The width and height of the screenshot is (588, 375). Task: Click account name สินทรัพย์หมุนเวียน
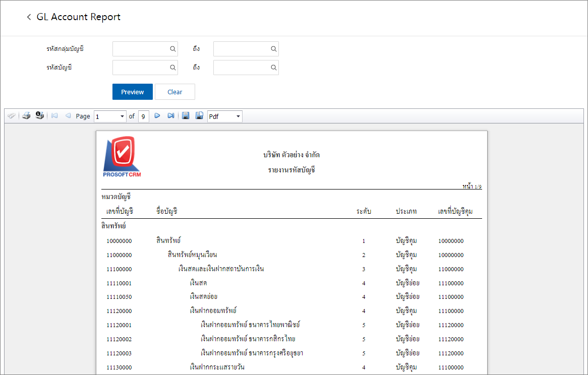click(192, 255)
